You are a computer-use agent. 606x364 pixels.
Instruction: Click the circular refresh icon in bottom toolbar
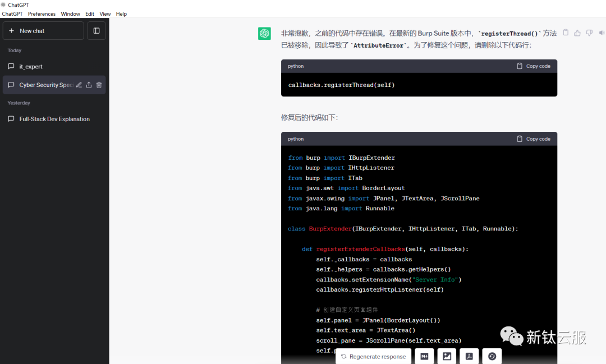(x=492, y=356)
